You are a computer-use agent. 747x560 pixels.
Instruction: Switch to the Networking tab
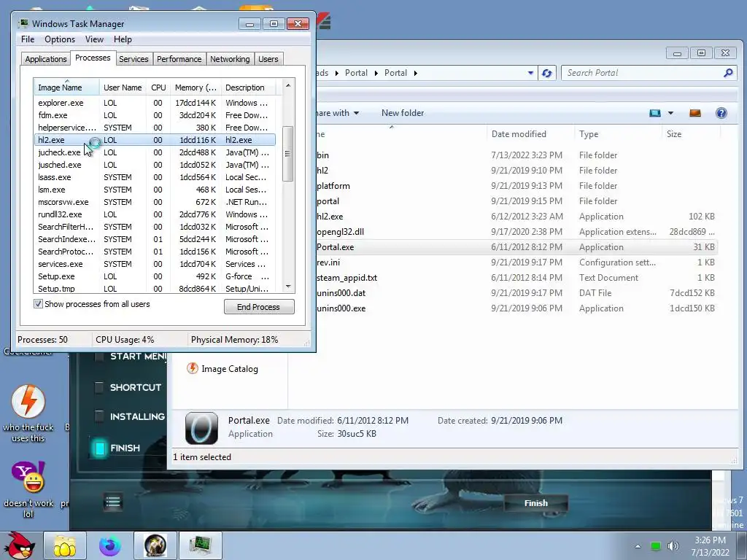[230, 59]
